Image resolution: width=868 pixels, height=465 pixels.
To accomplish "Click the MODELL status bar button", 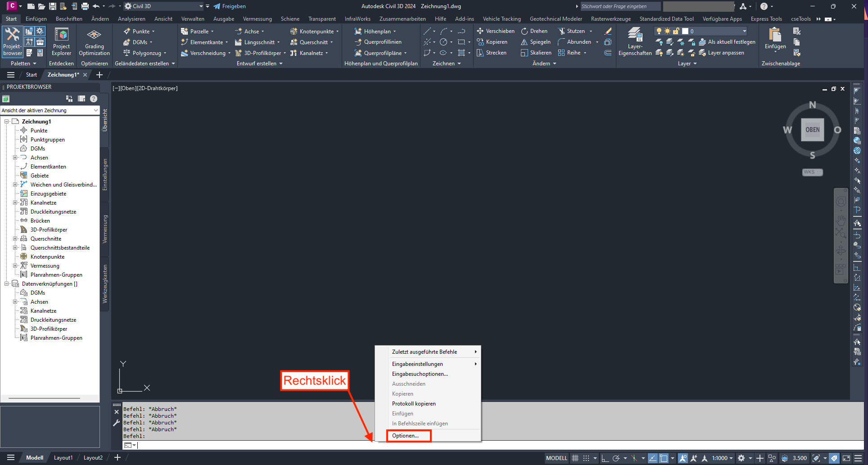I will [x=556, y=458].
